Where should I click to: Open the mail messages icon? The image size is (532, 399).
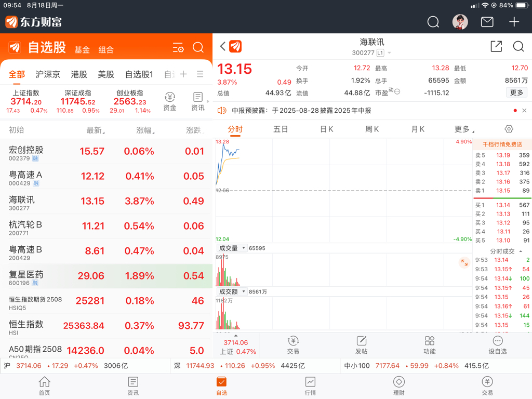[x=487, y=22]
